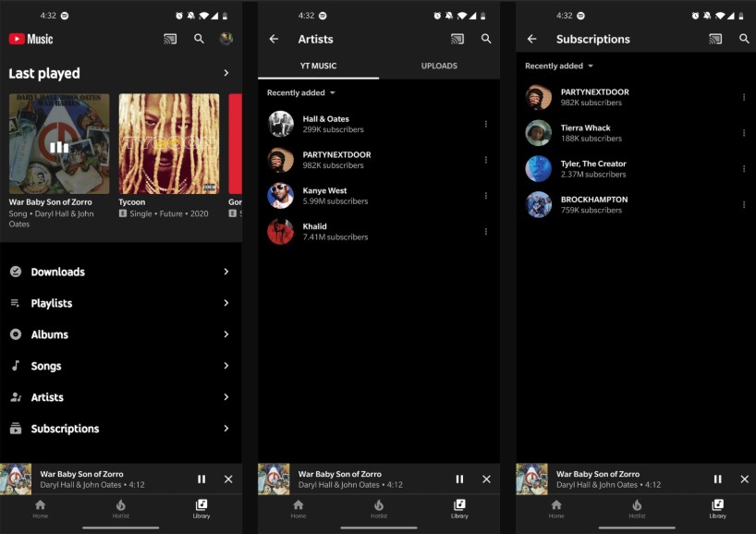The image size is (756, 534).
Task: Open search on the Subscriptions screen
Action: click(x=744, y=39)
